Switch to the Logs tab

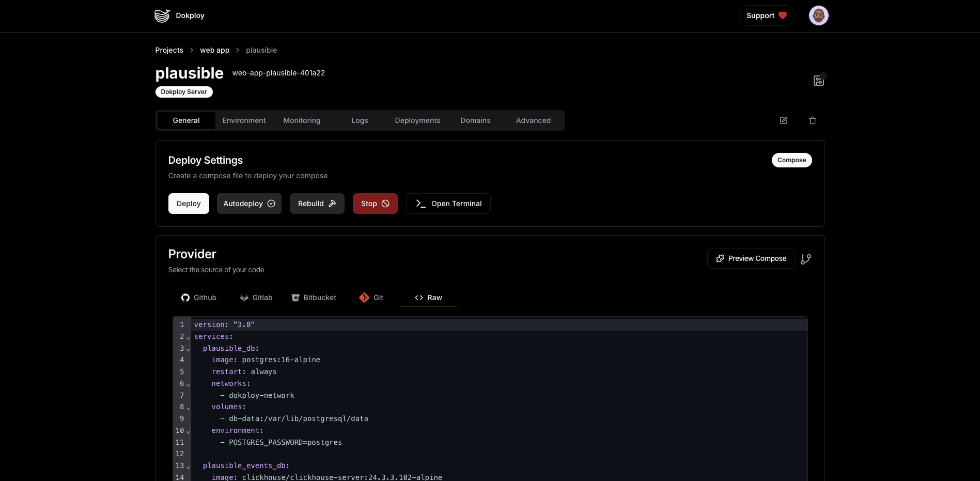click(x=360, y=120)
